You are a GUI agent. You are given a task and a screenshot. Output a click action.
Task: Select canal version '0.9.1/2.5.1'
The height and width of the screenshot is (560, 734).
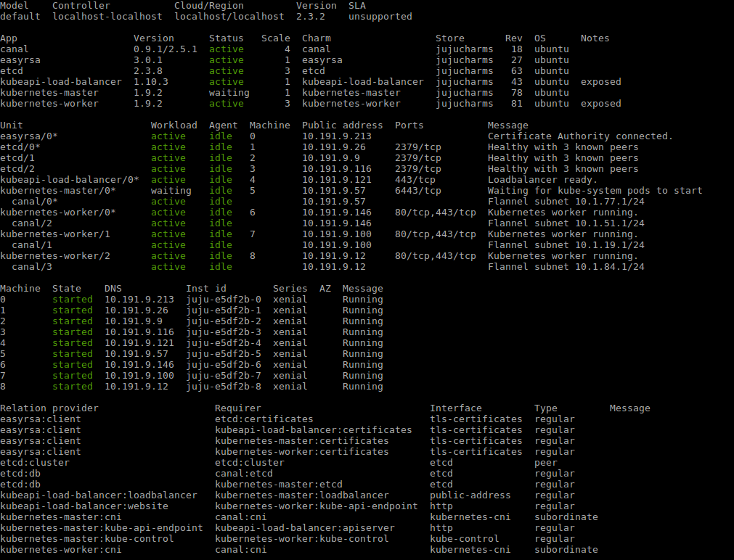[166, 49]
